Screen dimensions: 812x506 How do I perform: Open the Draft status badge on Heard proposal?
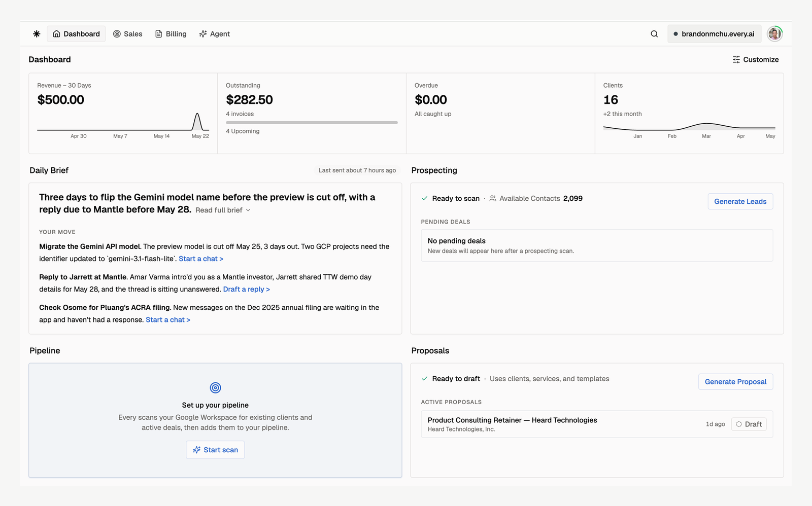tap(749, 424)
